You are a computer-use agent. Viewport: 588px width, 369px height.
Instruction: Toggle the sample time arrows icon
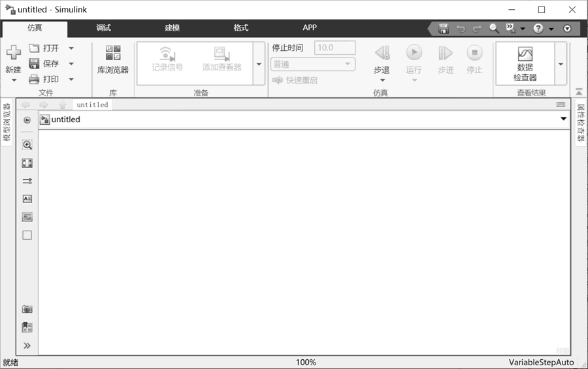pos(27,181)
